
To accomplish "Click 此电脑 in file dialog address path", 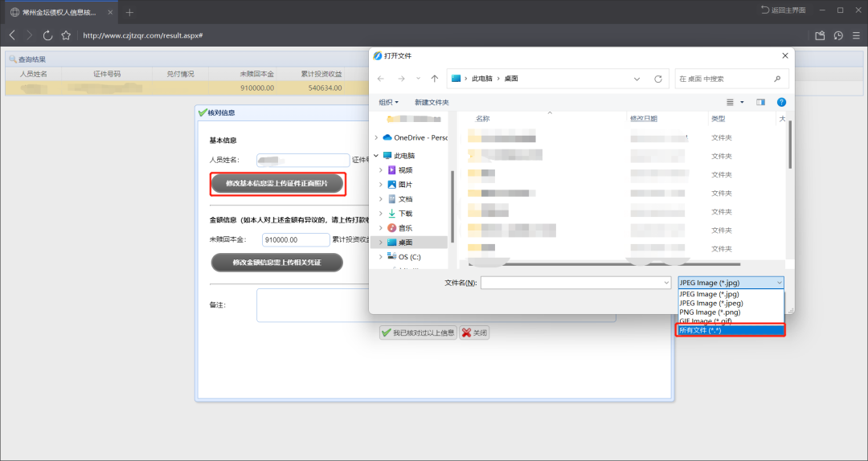I will (x=481, y=79).
